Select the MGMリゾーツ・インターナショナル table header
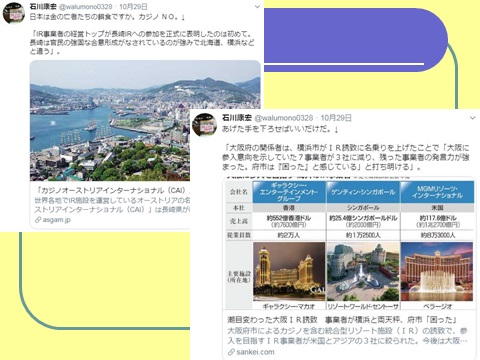This screenshot has height=360, width=480. [437, 192]
